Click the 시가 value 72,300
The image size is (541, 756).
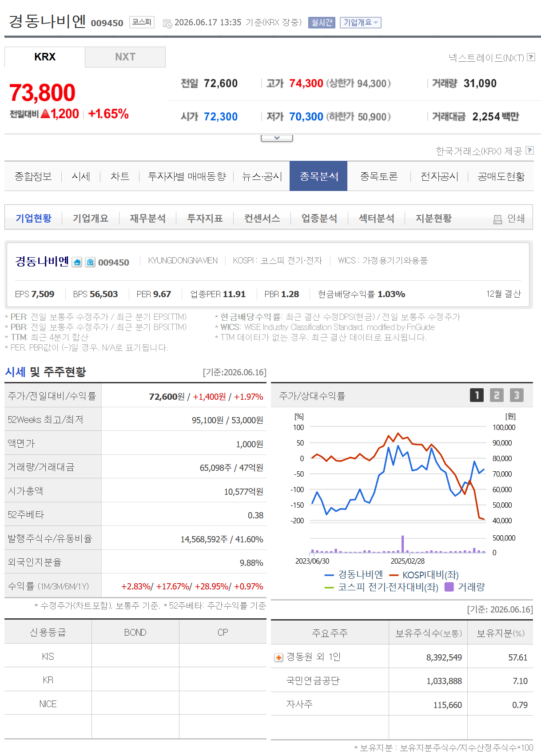(x=221, y=117)
